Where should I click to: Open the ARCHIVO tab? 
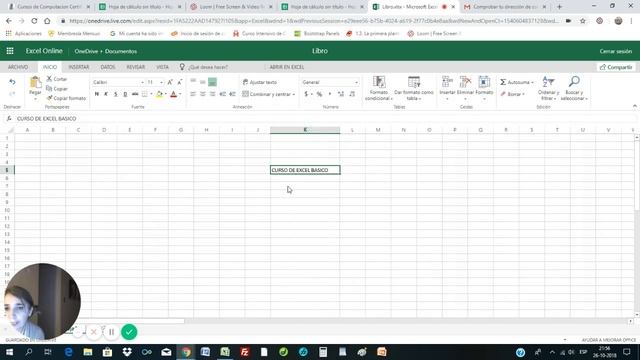click(x=18, y=67)
